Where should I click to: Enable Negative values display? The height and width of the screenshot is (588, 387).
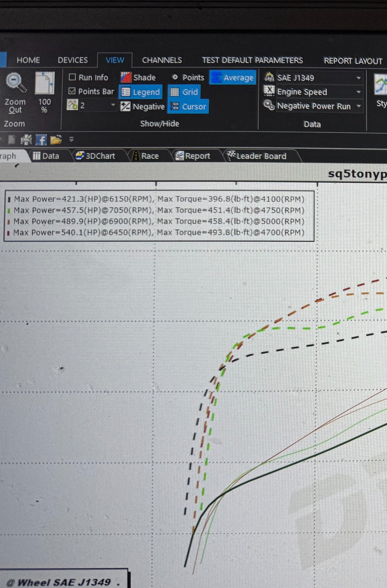click(x=142, y=107)
